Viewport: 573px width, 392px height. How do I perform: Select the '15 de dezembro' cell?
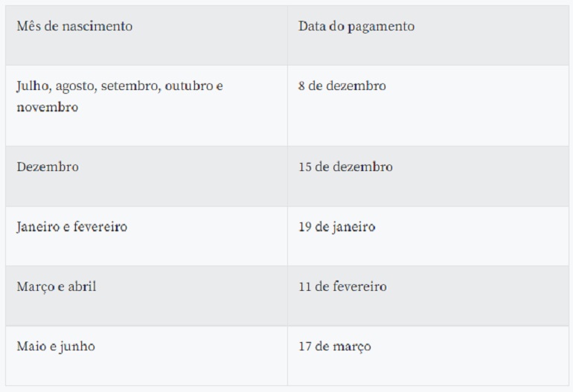tap(428, 176)
